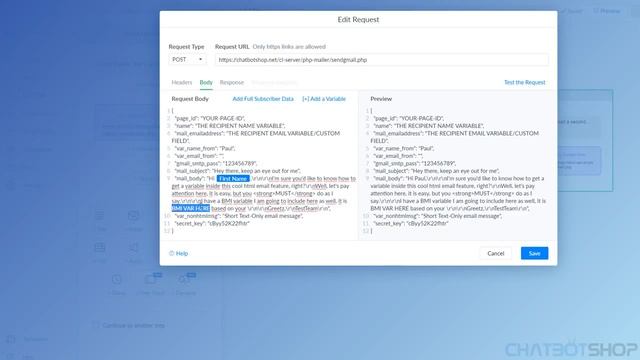Click the Help question mark icon
Image resolution: width=640 pixels, height=360 pixels.
pos(171,253)
